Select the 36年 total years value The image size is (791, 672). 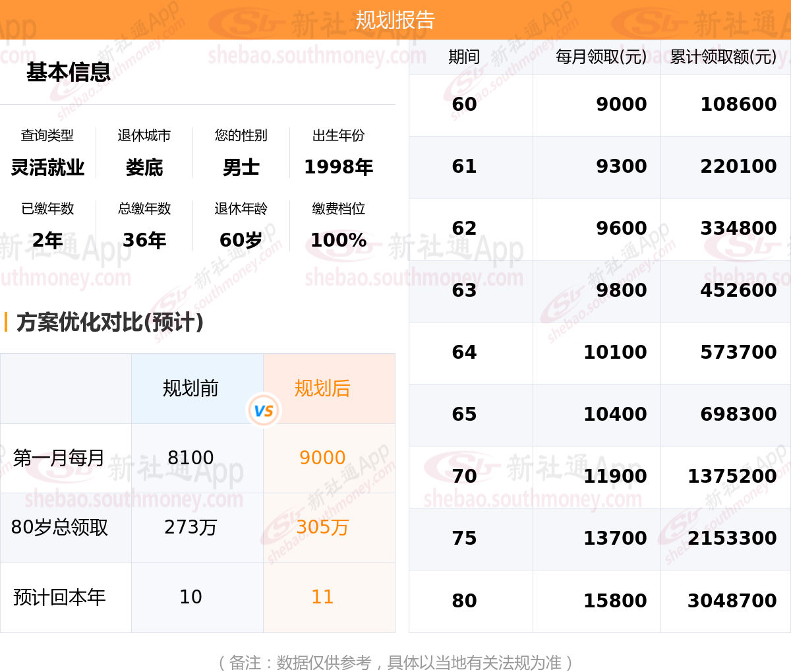[x=144, y=240]
